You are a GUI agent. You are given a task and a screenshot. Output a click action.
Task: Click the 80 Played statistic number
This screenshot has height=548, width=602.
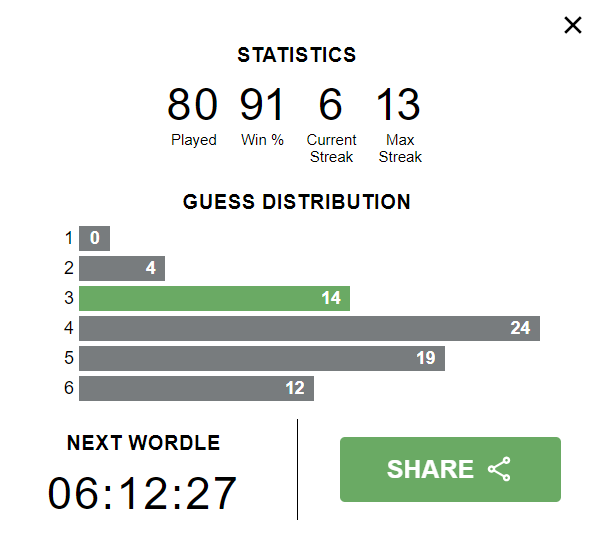193,104
